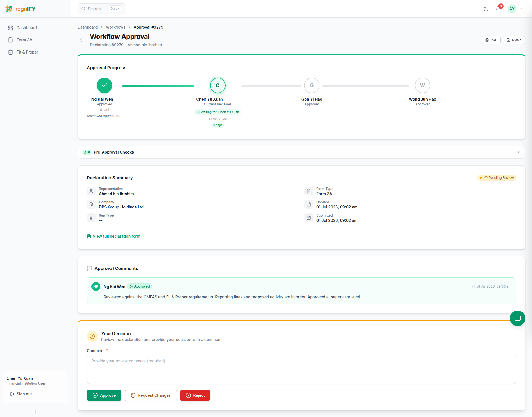532x417 pixels.
Task: Click the Representative person icon
Action: tap(91, 191)
